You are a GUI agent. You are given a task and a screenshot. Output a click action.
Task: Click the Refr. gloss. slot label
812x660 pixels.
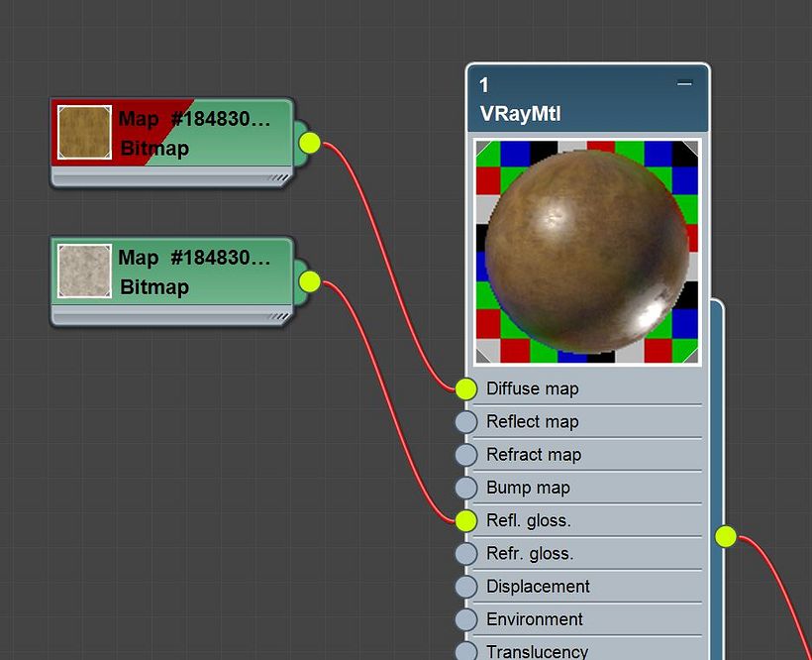click(x=530, y=553)
